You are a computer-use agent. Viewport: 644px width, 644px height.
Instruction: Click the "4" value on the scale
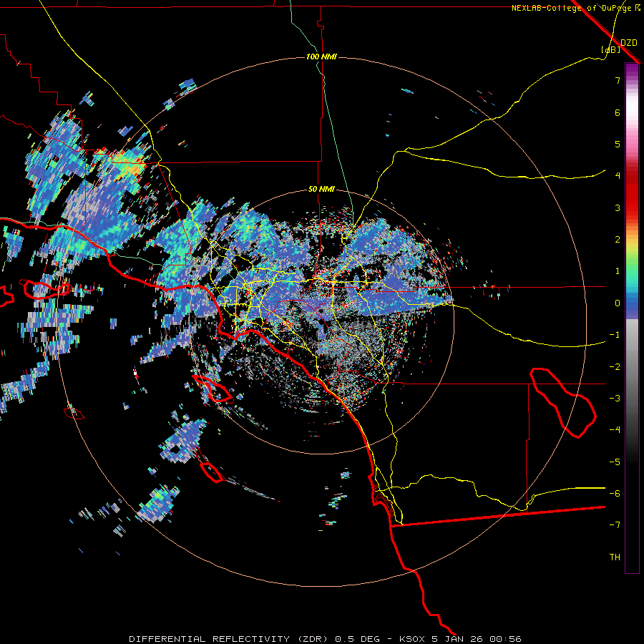point(618,176)
